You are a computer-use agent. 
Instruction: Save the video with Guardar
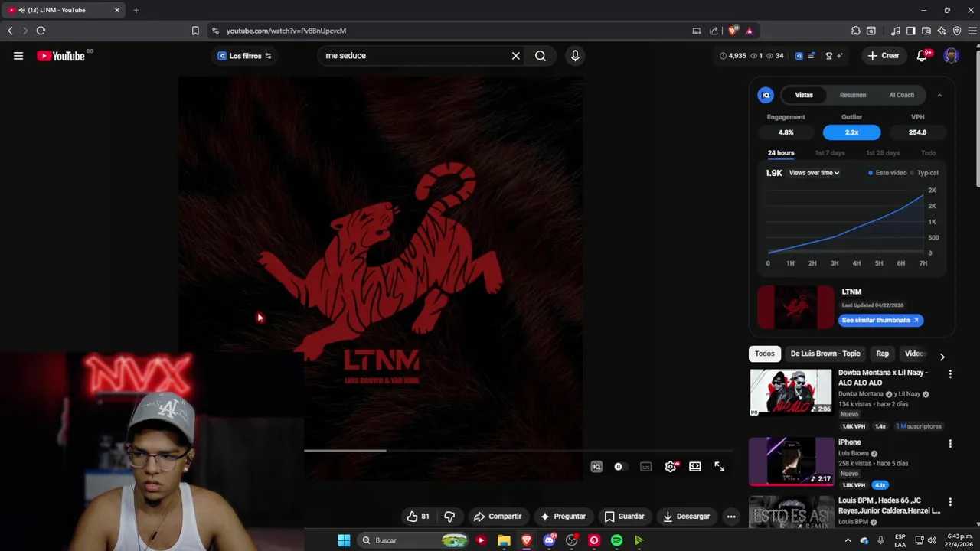(x=625, y=517)
